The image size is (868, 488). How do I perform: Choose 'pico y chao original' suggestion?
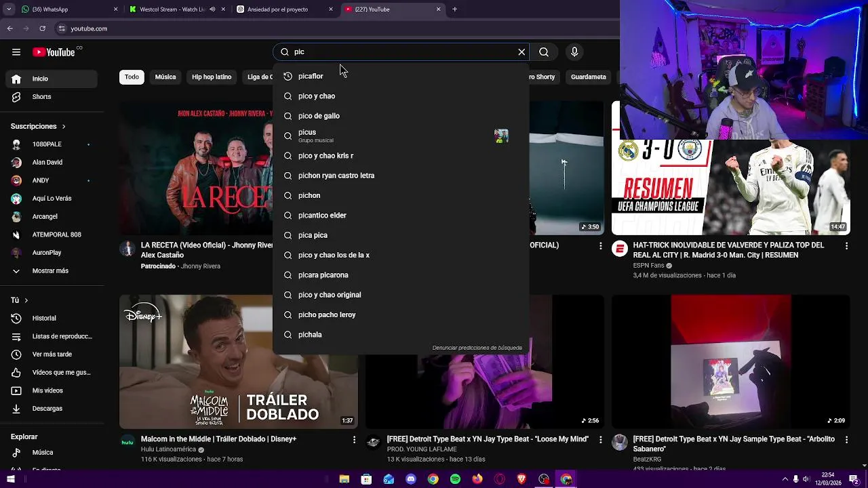click(x=401, y=295)
